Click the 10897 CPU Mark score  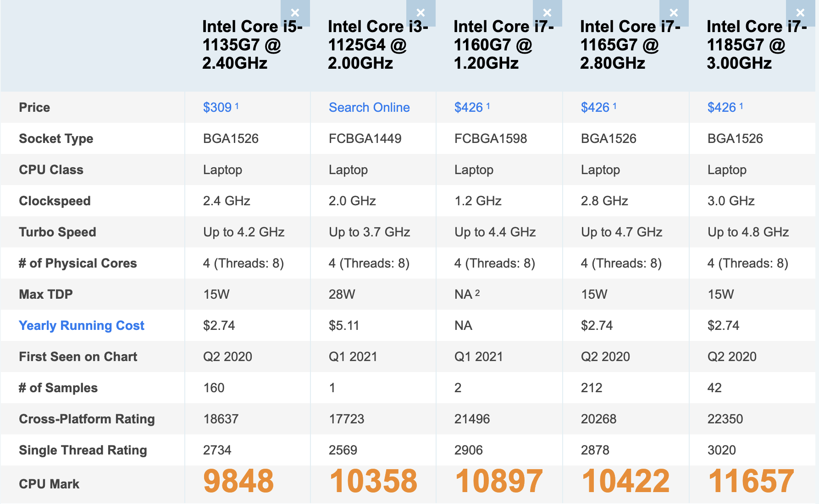pyautogui.click(x=498, y=481)
